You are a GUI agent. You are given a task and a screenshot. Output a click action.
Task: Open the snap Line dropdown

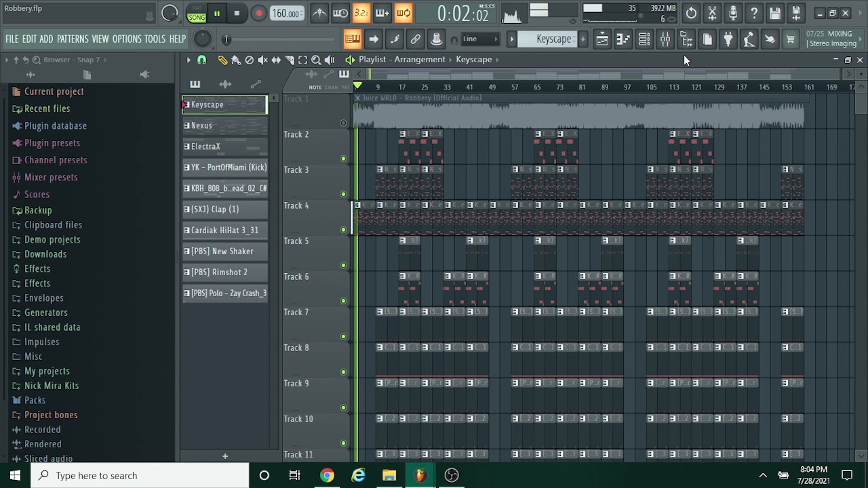[480, 39]
